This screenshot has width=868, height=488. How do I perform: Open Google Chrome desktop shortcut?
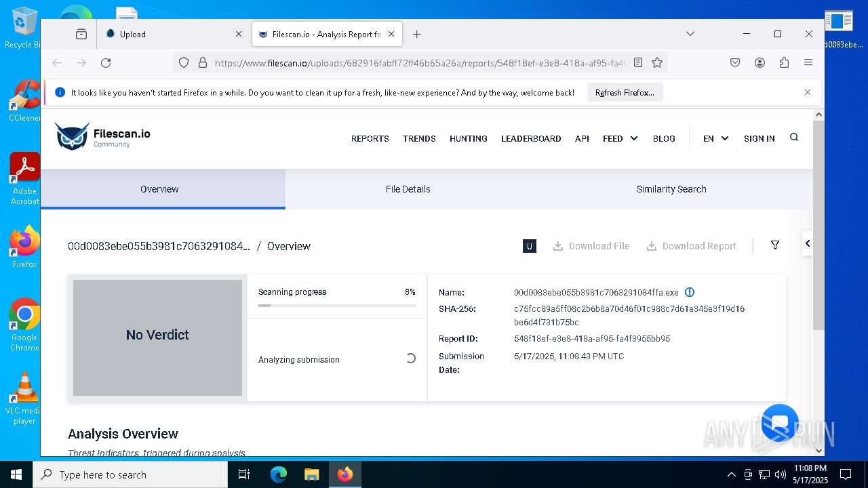24,325
